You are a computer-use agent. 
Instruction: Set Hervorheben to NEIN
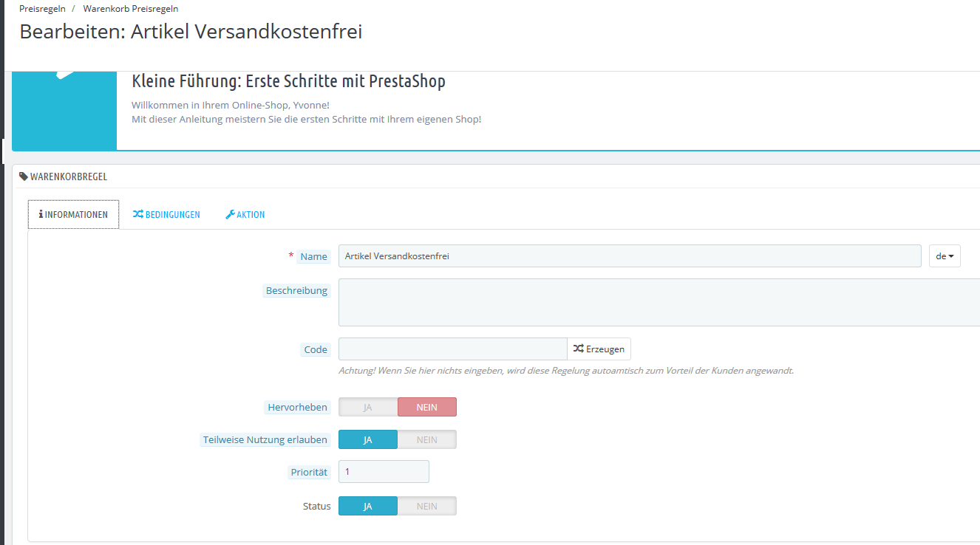click(x=427, y=407)
